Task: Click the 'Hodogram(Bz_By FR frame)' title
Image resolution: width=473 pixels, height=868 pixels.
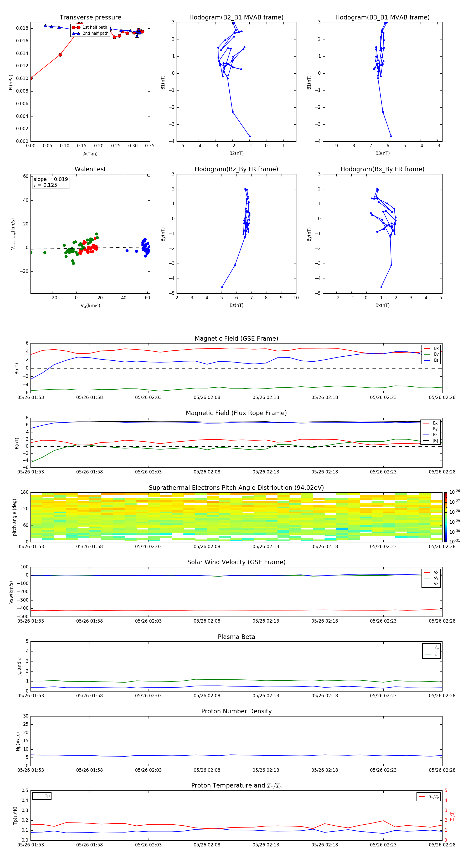Action: pyautogui.click(x=236, y=169)
